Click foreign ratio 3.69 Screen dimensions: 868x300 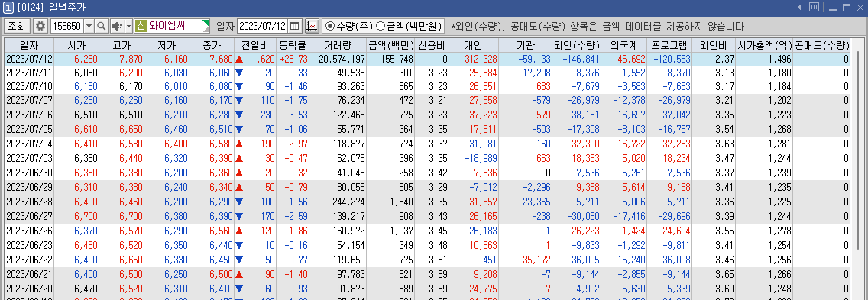(724, 288)
